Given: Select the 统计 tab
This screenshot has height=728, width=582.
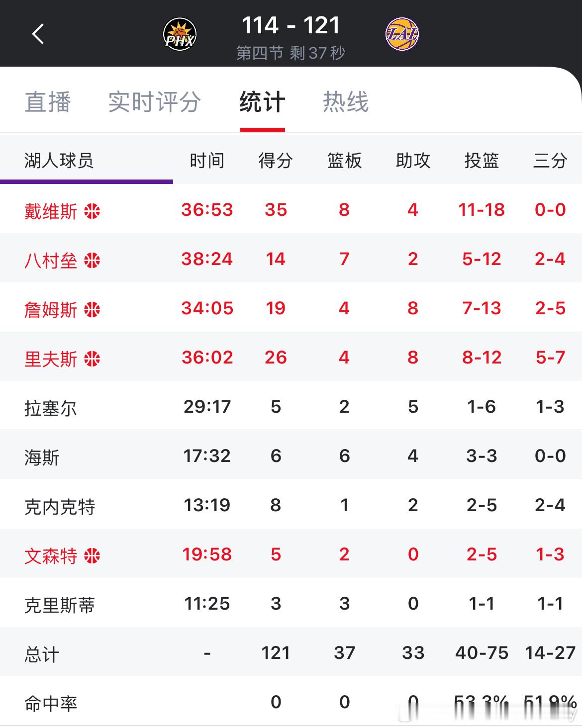Looking at the screenshot, I should tap(262, 102).
